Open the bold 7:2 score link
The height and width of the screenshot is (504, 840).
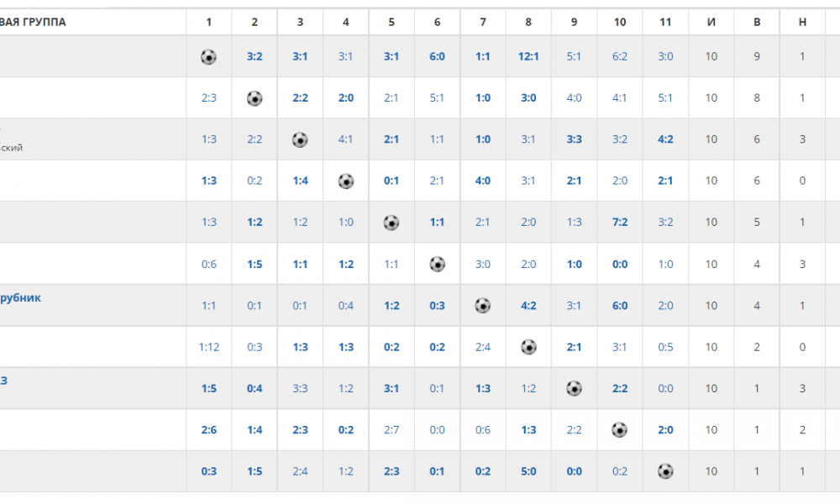(620, 223)
